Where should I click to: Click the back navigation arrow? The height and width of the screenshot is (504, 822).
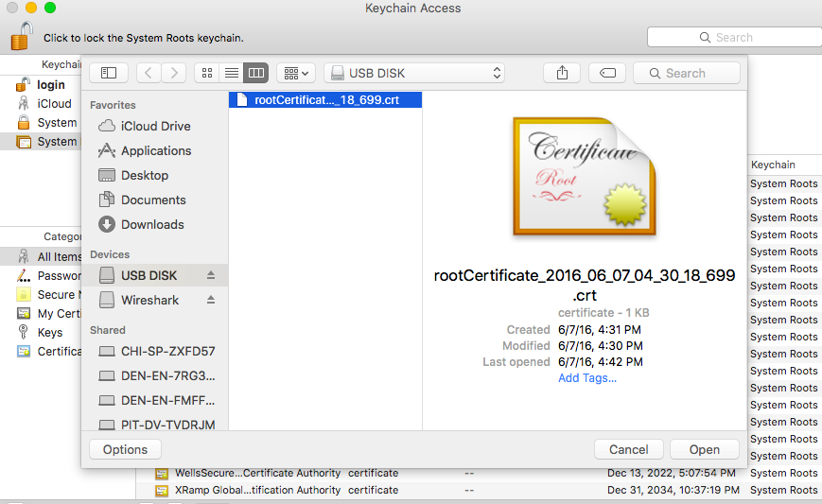tap(149, 73)
